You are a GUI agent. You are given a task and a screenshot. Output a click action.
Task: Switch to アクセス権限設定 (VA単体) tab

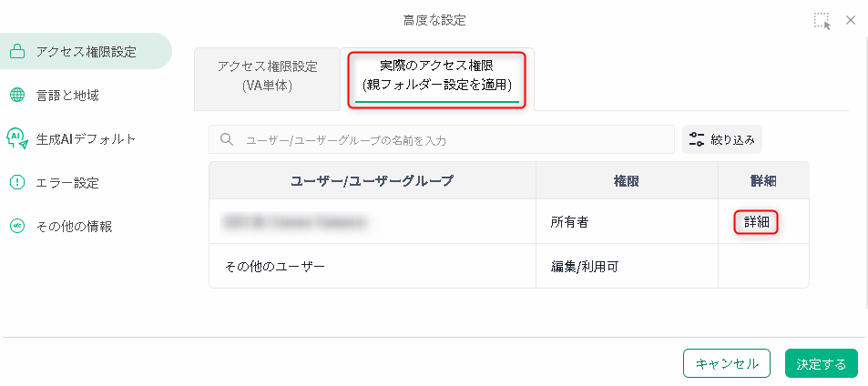click(x=267, y=76)
